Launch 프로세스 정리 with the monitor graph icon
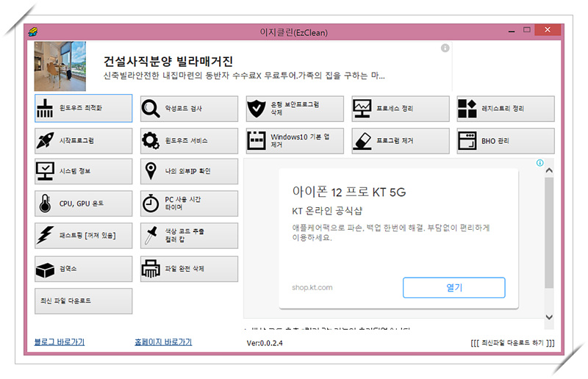This screenshot has width=588, height=379. coord(401,109)
